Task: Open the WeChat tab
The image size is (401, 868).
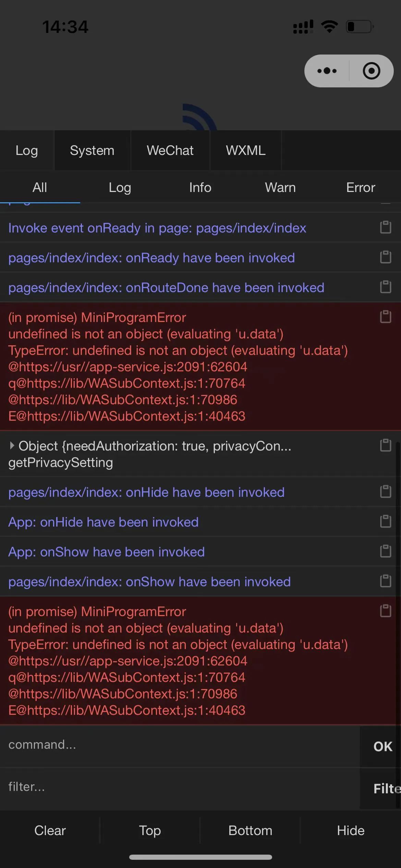Action: point(170,150)
